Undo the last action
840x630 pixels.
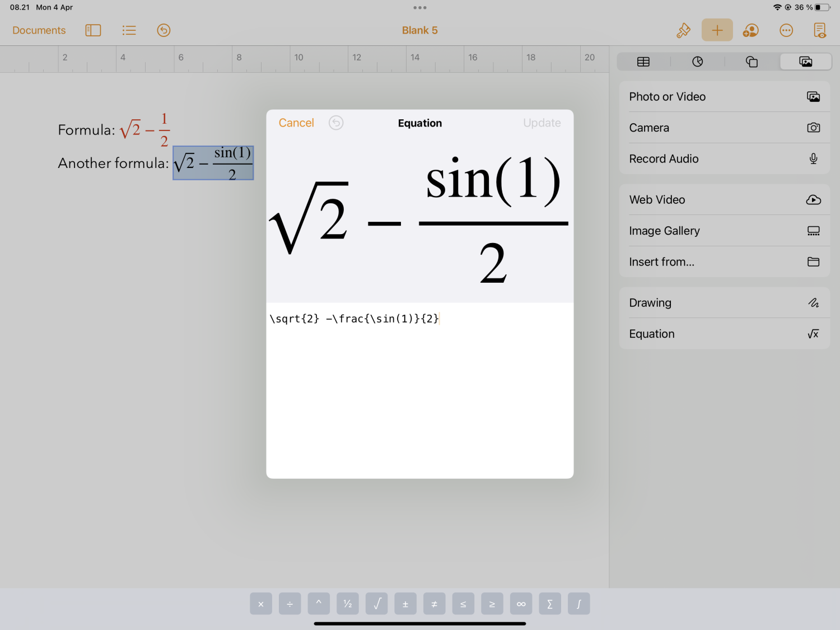point(164,30)
